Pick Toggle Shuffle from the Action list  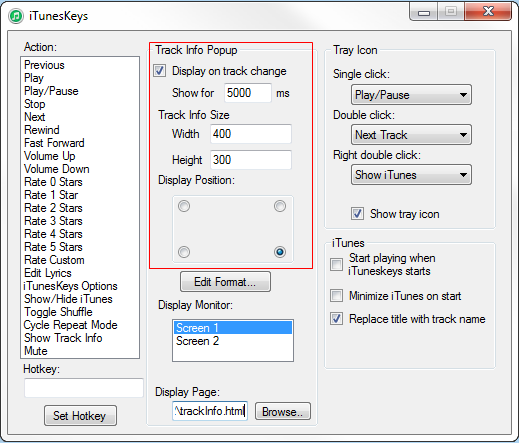coord(58,312)
